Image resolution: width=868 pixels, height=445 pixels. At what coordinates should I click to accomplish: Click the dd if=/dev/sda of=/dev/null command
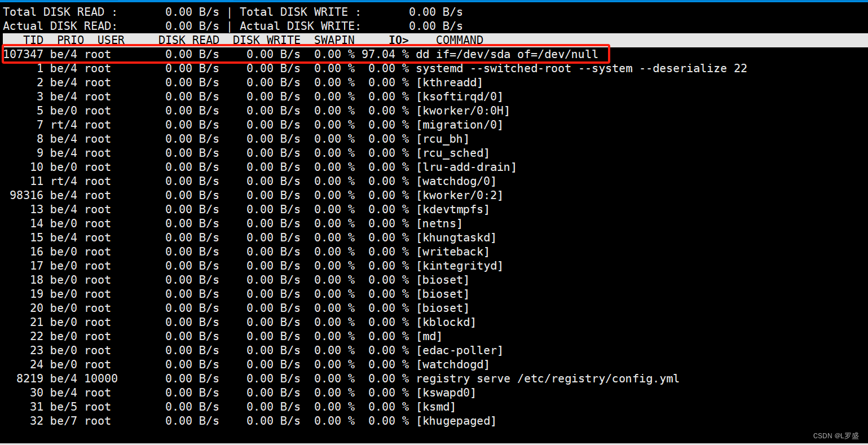pyautogui.click(x=507, y=54)
